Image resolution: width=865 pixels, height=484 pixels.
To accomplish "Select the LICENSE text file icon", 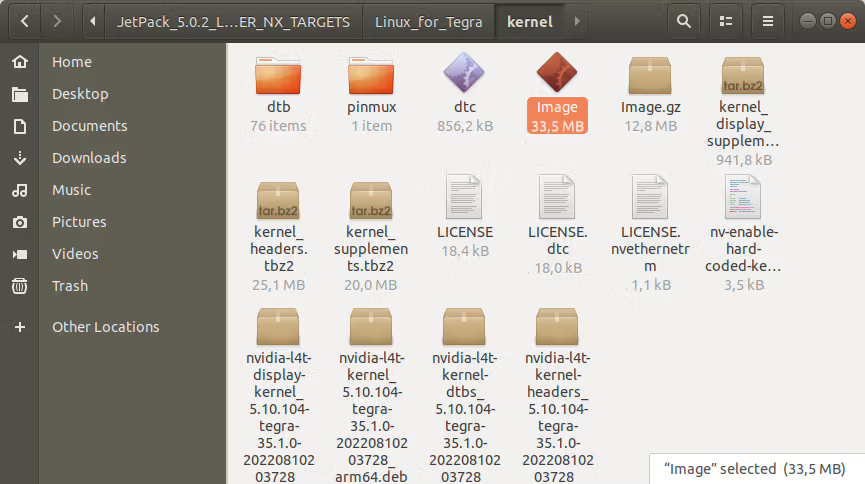I will click(x=464, y=197).
